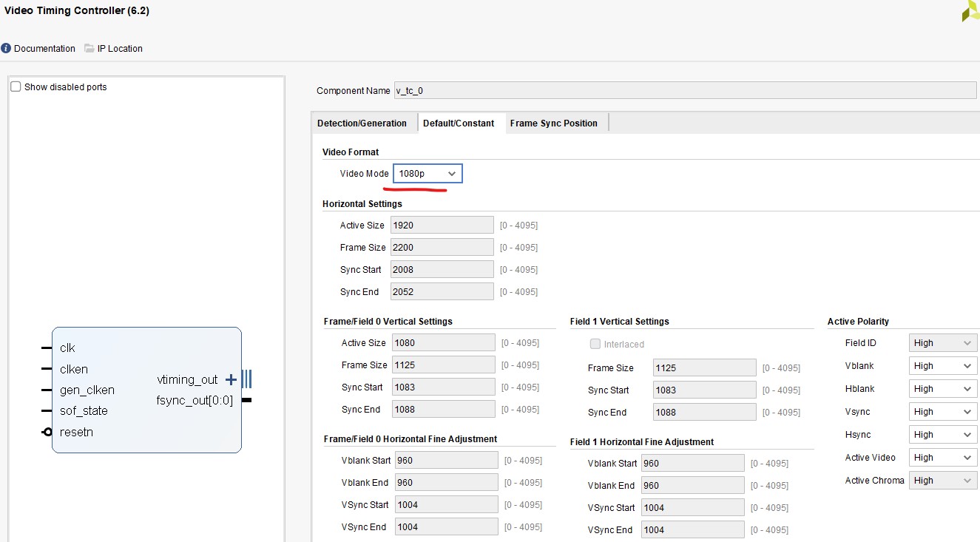Click the Component Name text field
980x542 pixels.
(684, 90)
